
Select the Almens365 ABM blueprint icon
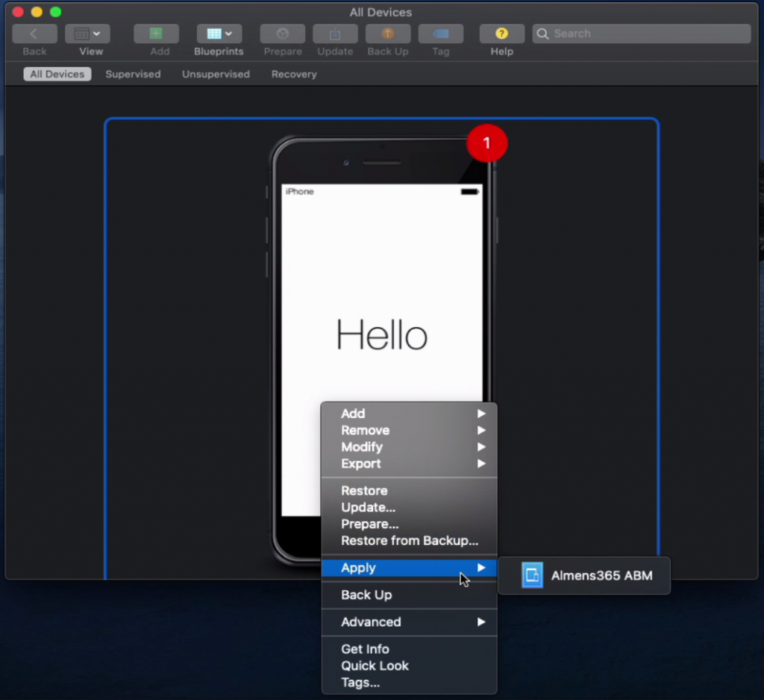pos(532,575)
